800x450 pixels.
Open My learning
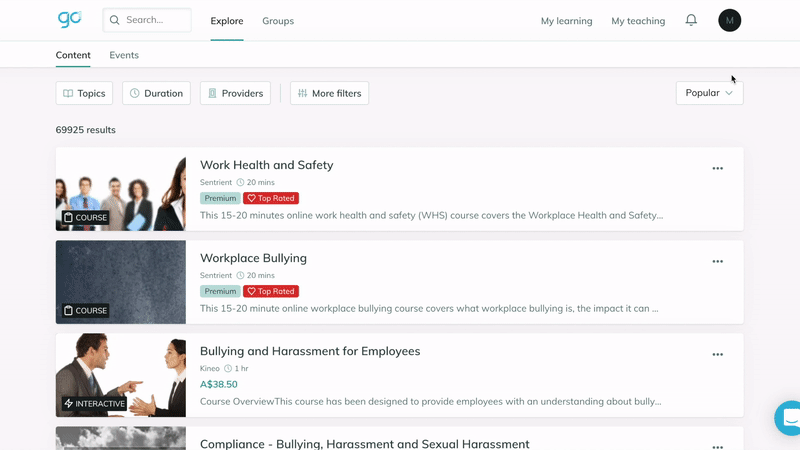point(566,21)
